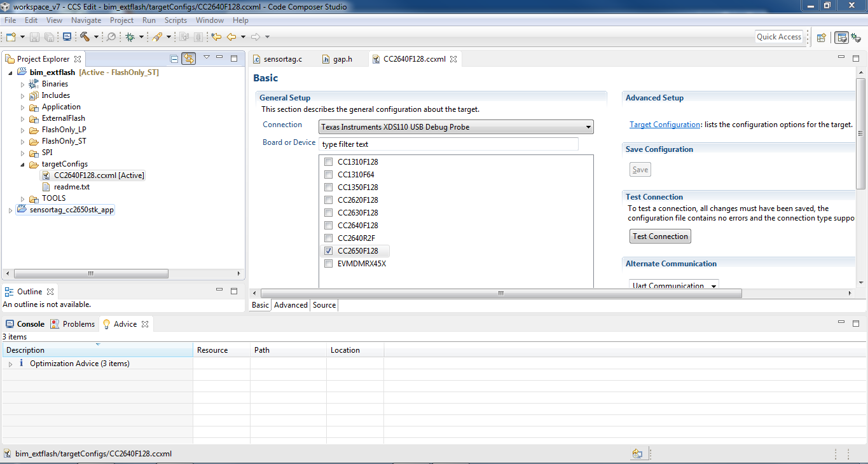Open Project Explorer View Menu triangle
The image size is (868, 464).
pos(207,58)
